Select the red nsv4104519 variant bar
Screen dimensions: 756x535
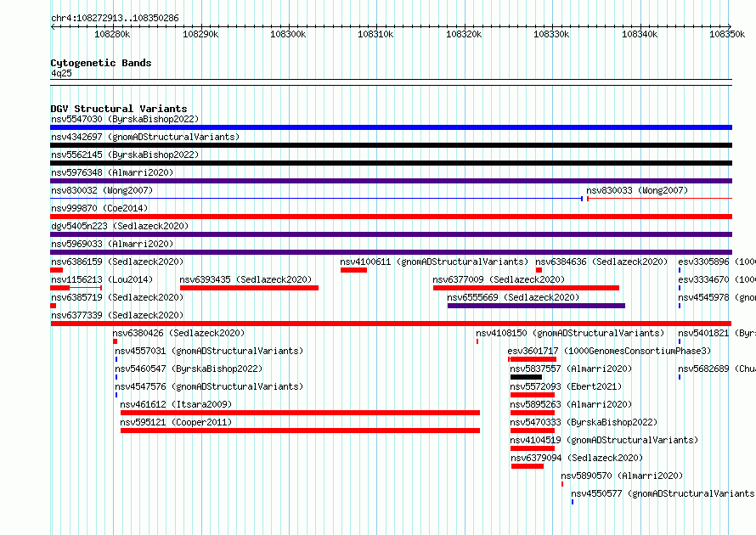(x=533, y=448)
